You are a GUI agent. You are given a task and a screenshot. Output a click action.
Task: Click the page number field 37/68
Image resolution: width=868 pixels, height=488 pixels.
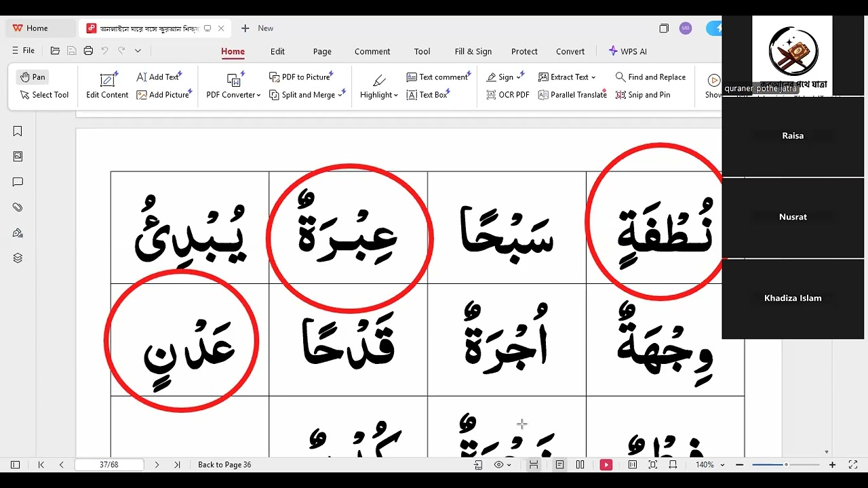pos(109,465)
